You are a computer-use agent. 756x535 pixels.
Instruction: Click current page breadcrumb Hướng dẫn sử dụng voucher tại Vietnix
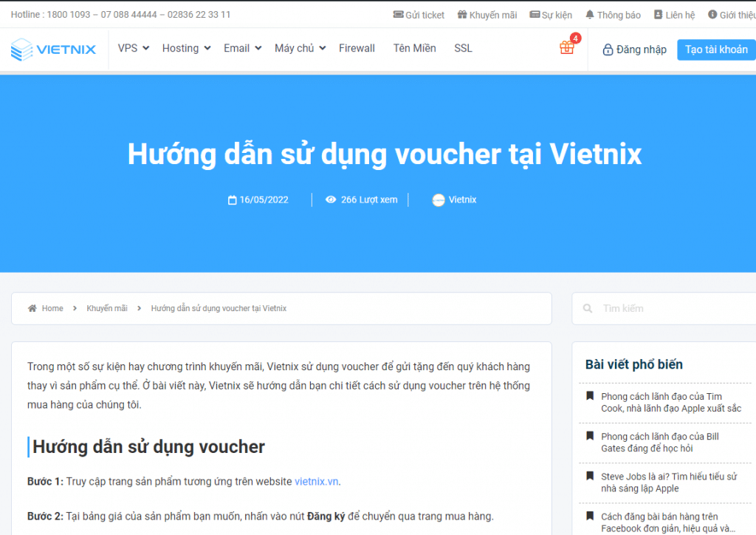(219, 308)
